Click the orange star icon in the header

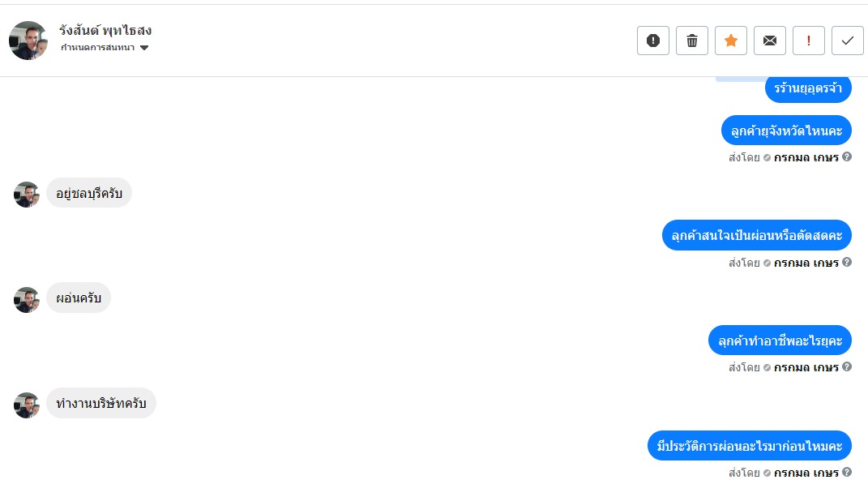pyautogui.click(x=731, y=41)
